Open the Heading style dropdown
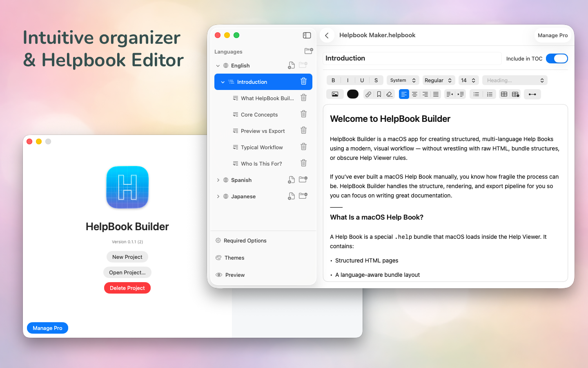Screen dimensions: 588x368 coord(514,80)
